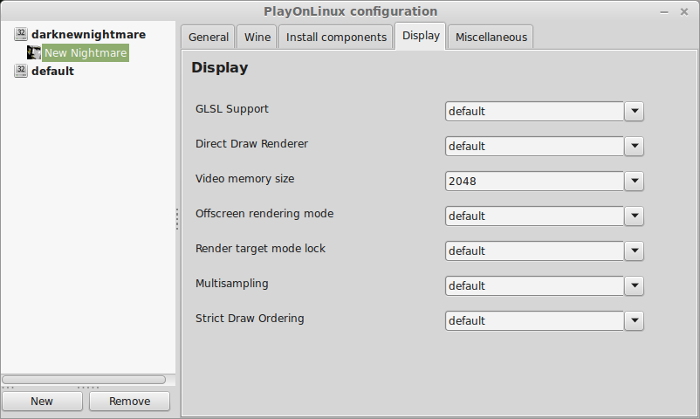Open the Install components tab

[336, 37]
